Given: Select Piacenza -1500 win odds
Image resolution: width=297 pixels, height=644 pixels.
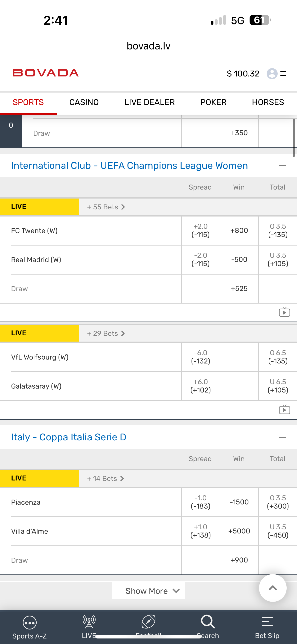Looking at the screenshot, I should pos(239,502).
